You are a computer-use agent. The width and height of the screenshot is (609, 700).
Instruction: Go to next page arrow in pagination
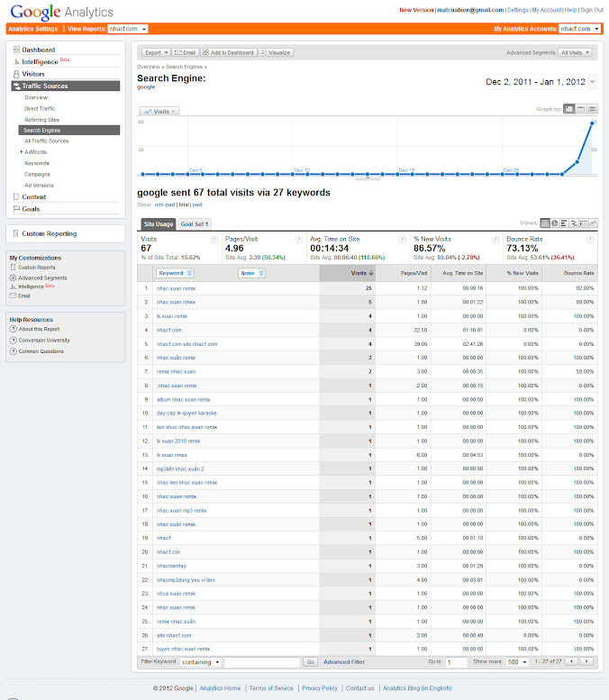(x=586, y=661)
